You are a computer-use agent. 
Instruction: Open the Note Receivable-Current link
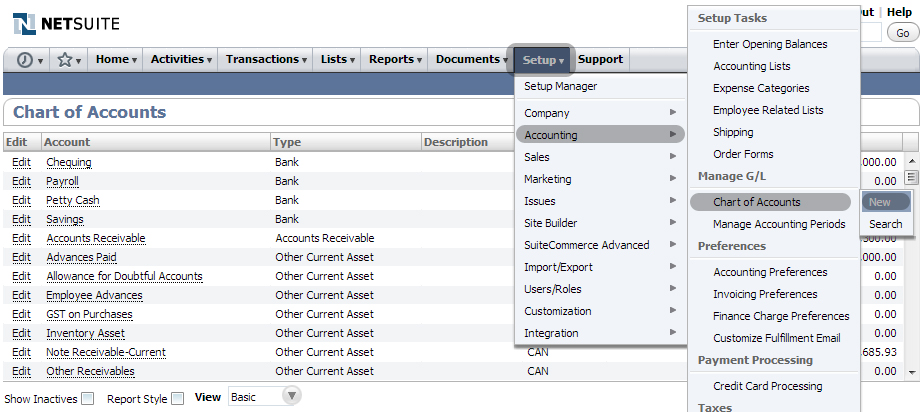[106, 352]
